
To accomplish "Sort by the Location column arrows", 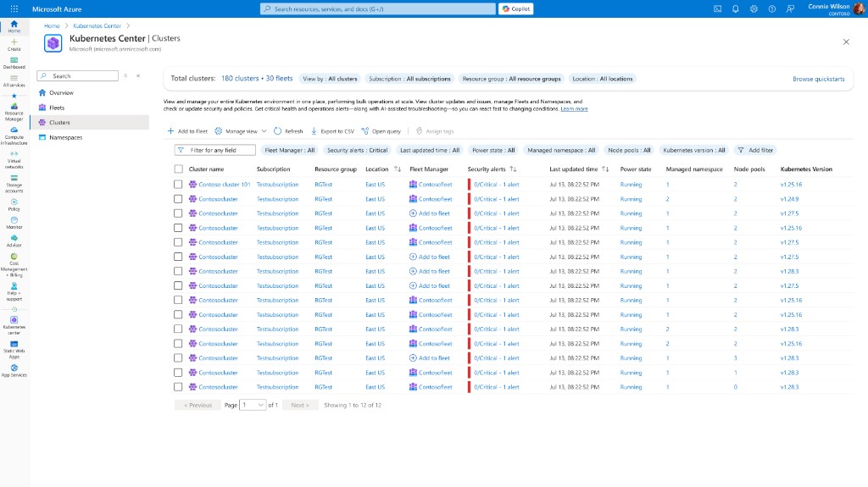I will [x=398, y=169].
